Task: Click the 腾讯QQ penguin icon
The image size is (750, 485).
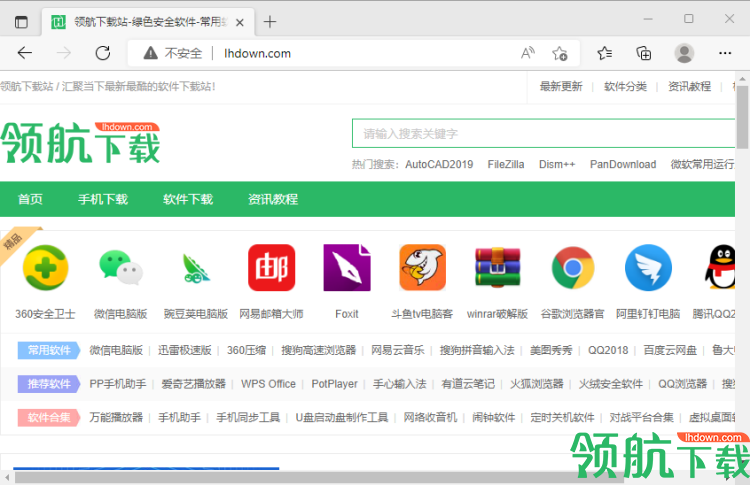Action: pyautogui.click(x=720, y=267)
